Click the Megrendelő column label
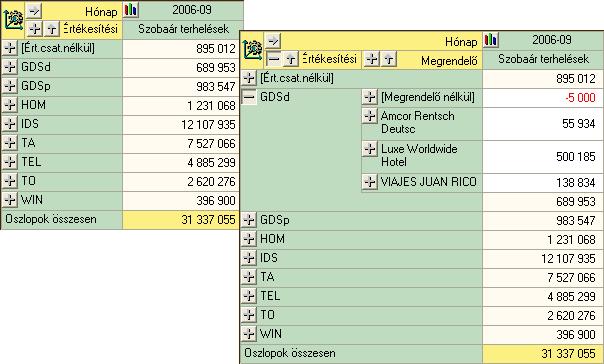The height and width of the screenshot is (364, 604). tap(449, 60)
